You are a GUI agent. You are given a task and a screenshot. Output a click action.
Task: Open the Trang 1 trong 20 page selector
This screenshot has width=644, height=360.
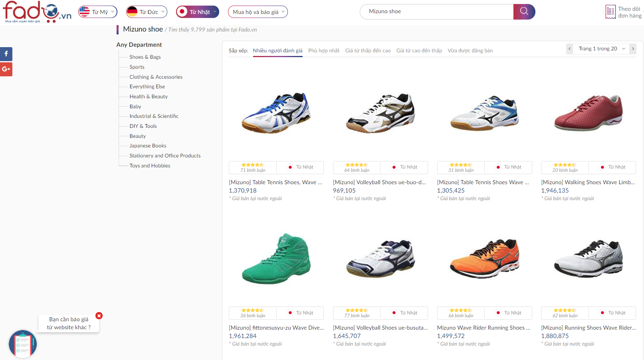601,49
